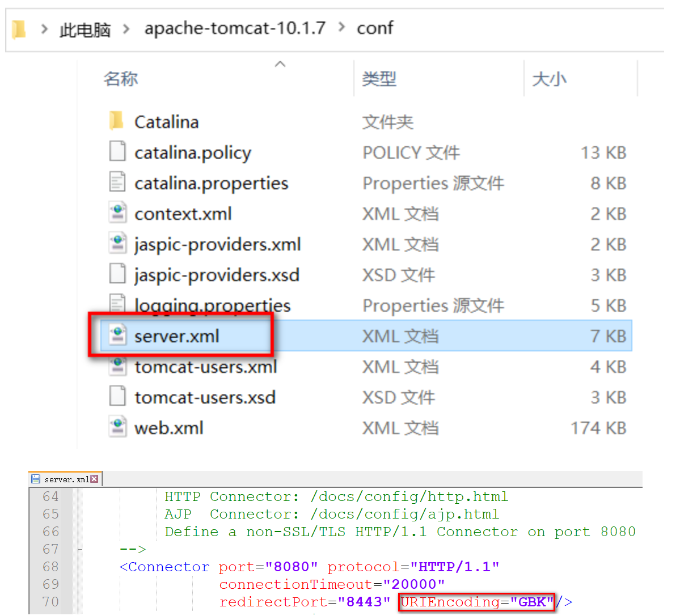Select the tomcat-users.xml file
The width and height of the screenshot is (680, 616).
206,367
